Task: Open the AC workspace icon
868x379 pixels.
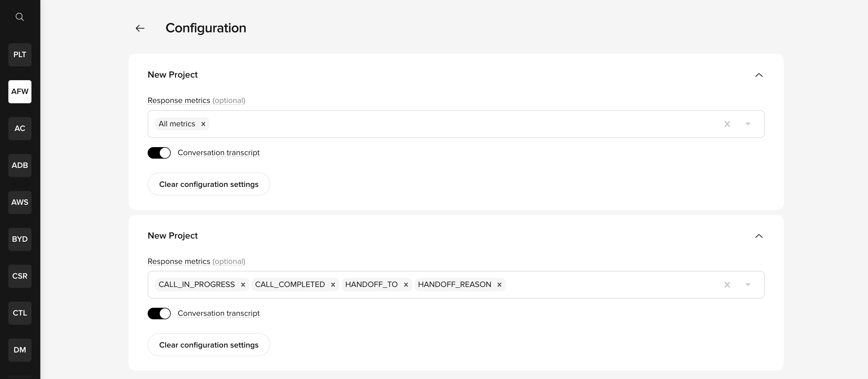Action: coord(20,128)
